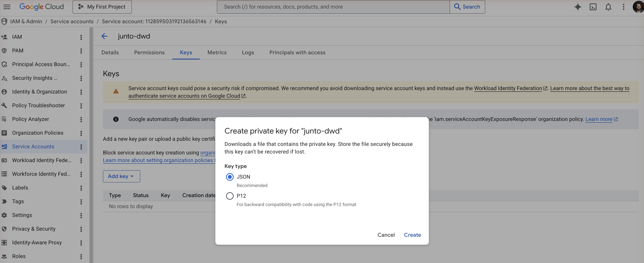Open Identity-Aware Proxy in sidebar
This screenshot has height=263, width=644.
coord(37,242)
